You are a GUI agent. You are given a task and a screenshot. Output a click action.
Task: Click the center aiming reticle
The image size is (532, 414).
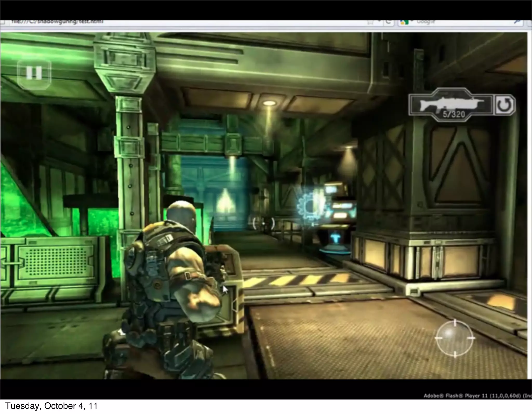point(264,223)
